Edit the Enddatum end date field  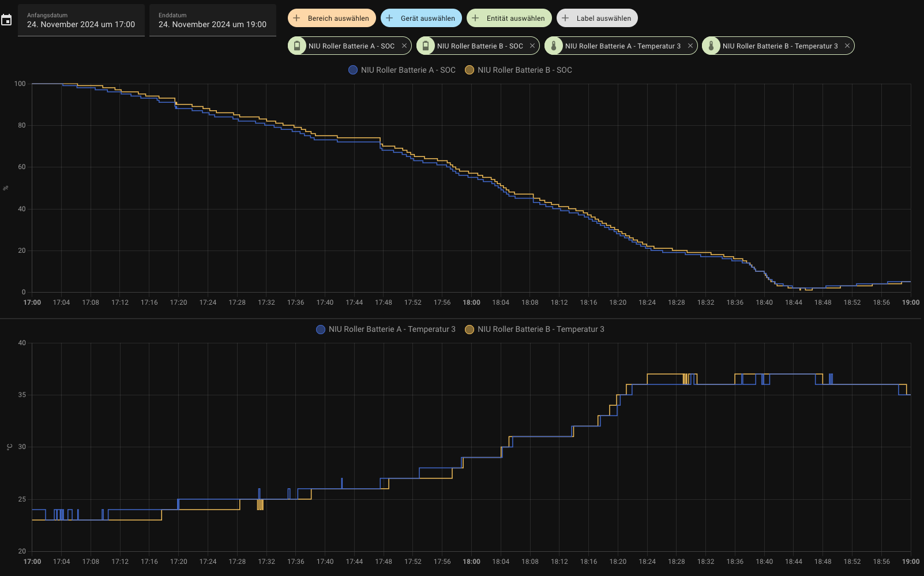click(213, 20)
